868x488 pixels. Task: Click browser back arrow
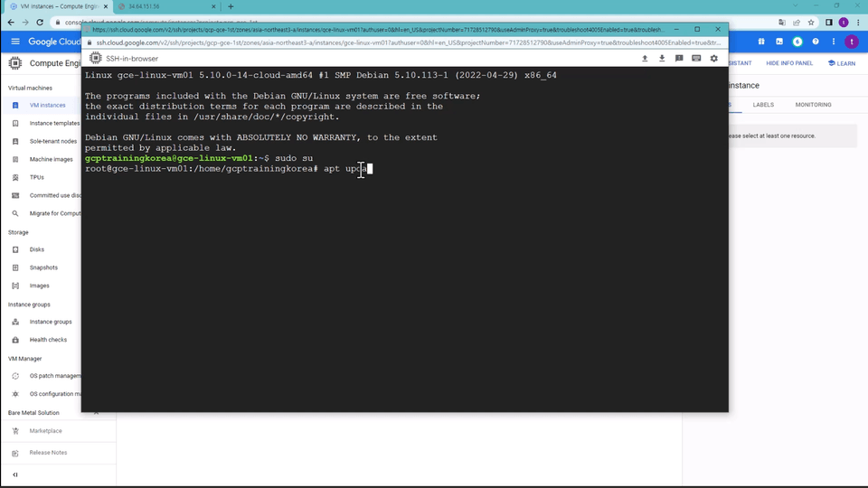(11, 22)
